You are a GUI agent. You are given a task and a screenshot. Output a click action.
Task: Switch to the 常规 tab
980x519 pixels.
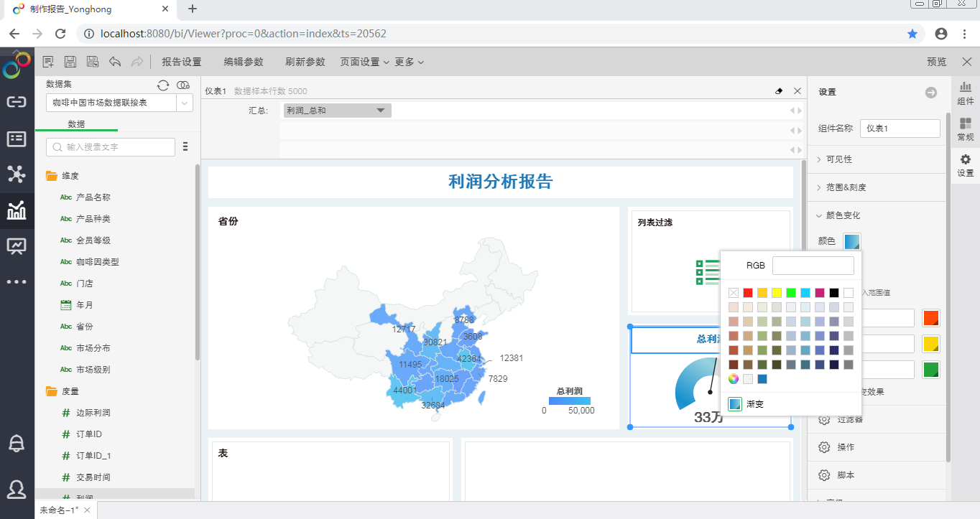pyautogui.click(x=966, y=129)
